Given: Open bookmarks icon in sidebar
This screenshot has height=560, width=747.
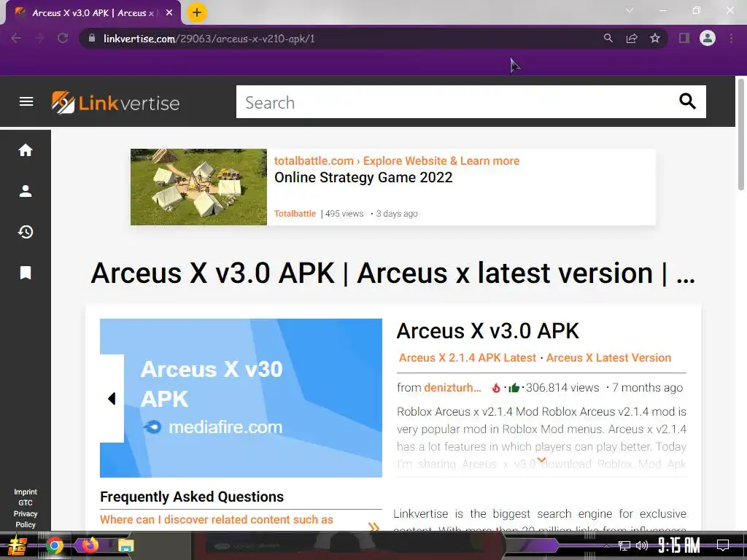Looking at the screenshot, I should point(26,273).
